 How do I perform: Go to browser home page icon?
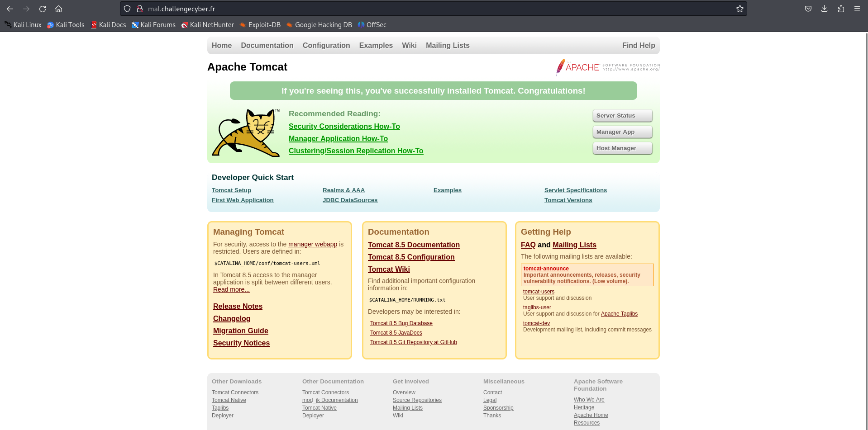click(58, 9)
